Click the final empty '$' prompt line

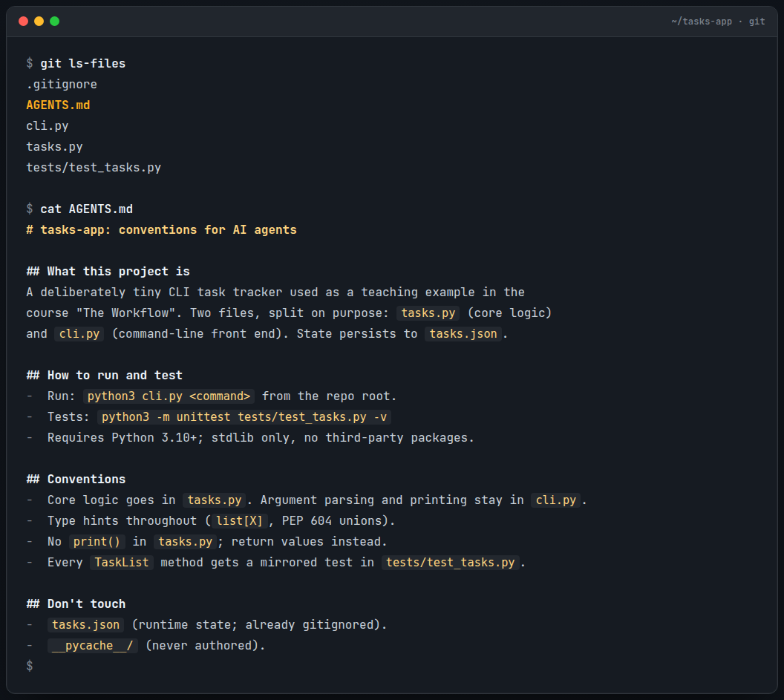click(30, 667)
